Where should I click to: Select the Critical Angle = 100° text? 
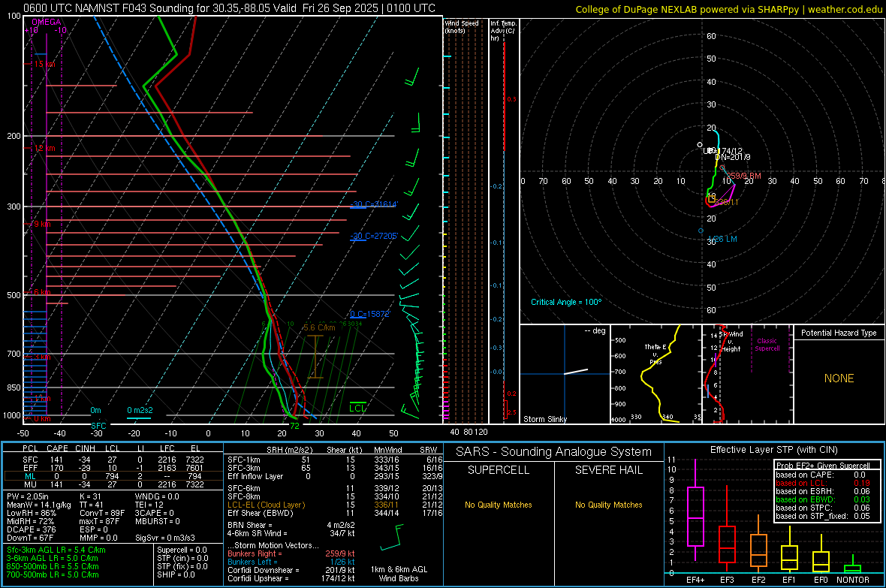point(566,302)
